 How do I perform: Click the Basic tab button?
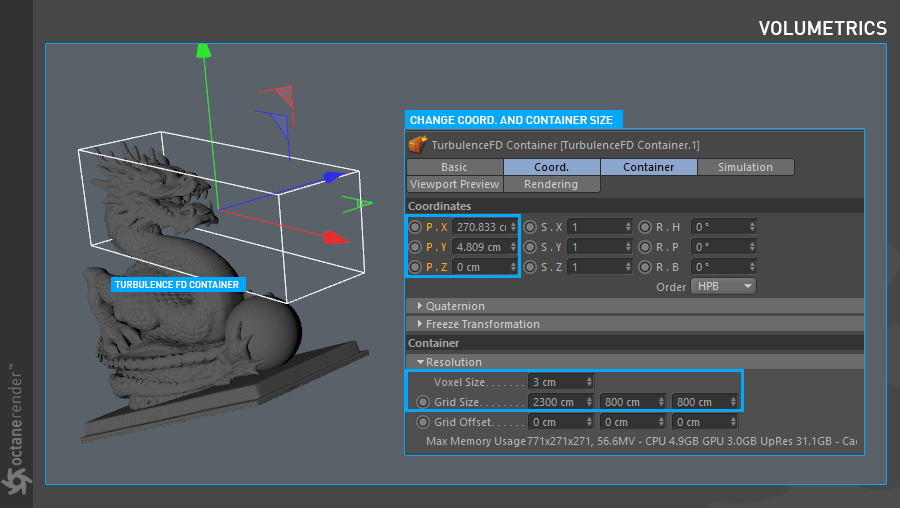pyautogui.click(x=454, y=167)
